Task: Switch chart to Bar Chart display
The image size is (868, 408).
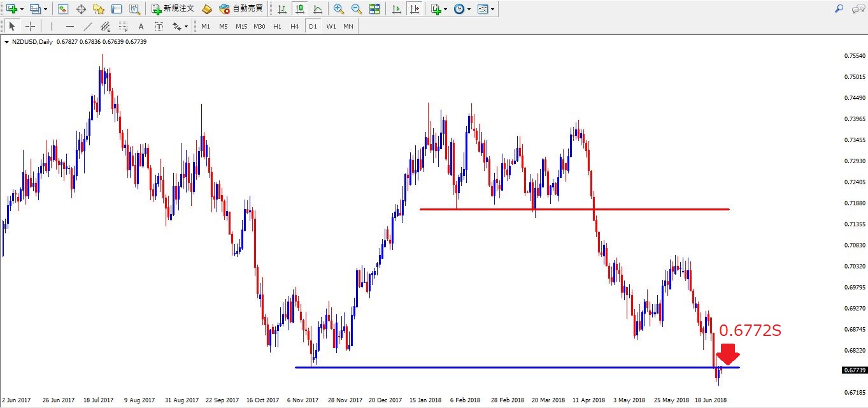Action: (281, 9)
